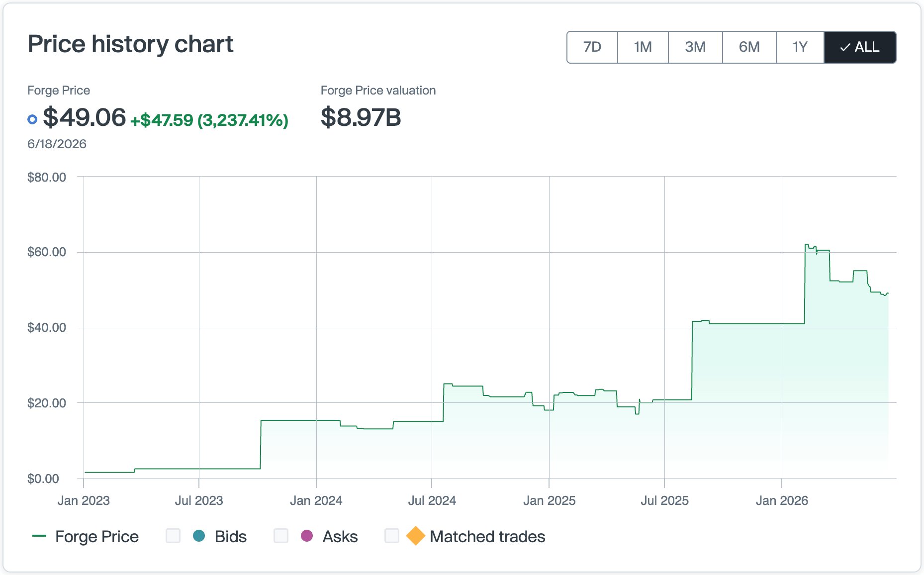Click the $8.97B valuation figure
Image resolution: width=924 pixels, height=575 pixels.
coord(361,117)
